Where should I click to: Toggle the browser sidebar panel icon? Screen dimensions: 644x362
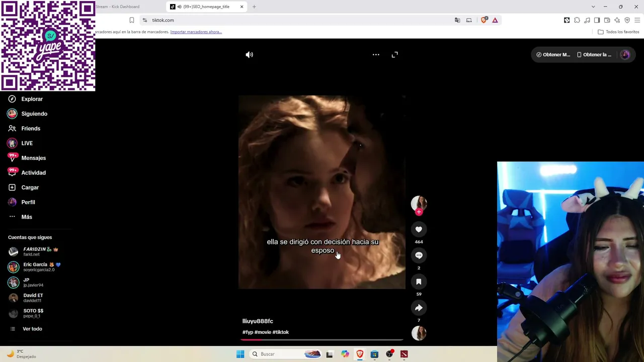[x=597, y=20]
